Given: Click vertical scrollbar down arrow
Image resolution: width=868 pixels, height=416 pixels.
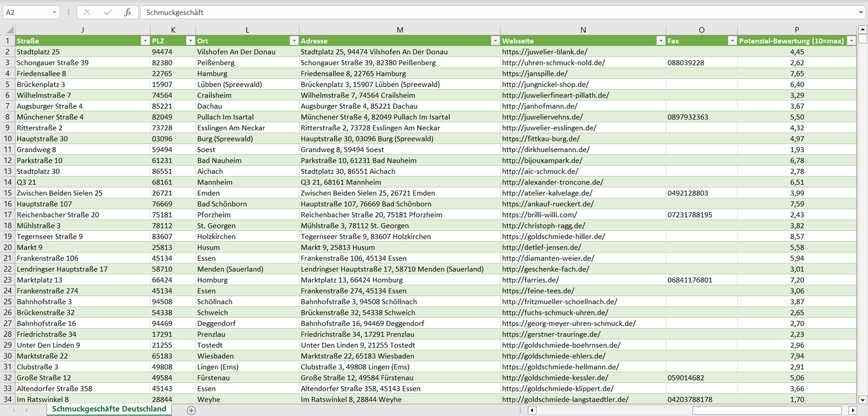Looking at the screenshot, I should tap(863, 399).
